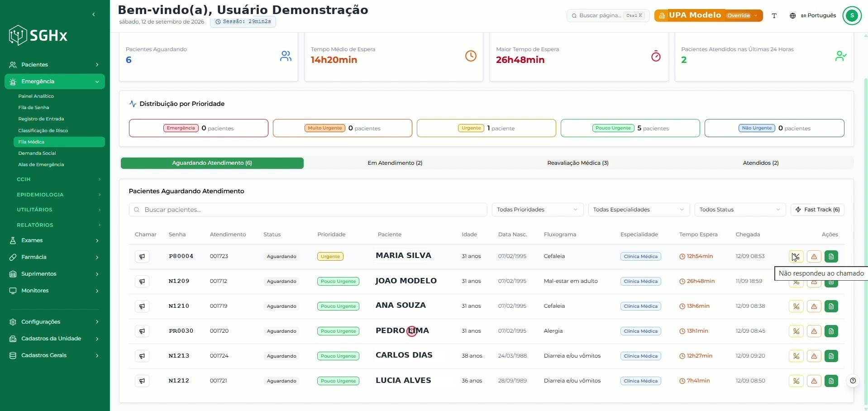Open Painel Analítico in sidebar
Image resolution: width=868 pixels, height=411 pixels.
tap(59, 96)
